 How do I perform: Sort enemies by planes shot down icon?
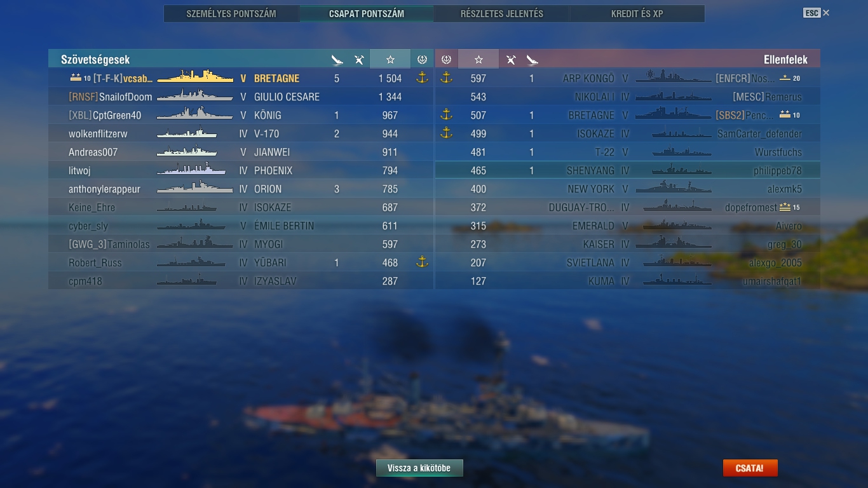[x=511, y=60]
